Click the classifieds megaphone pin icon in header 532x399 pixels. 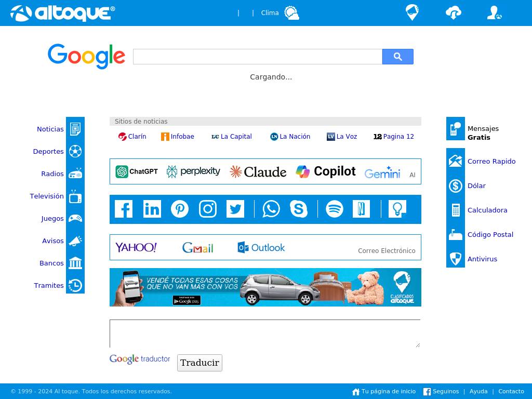coord(412,12)
